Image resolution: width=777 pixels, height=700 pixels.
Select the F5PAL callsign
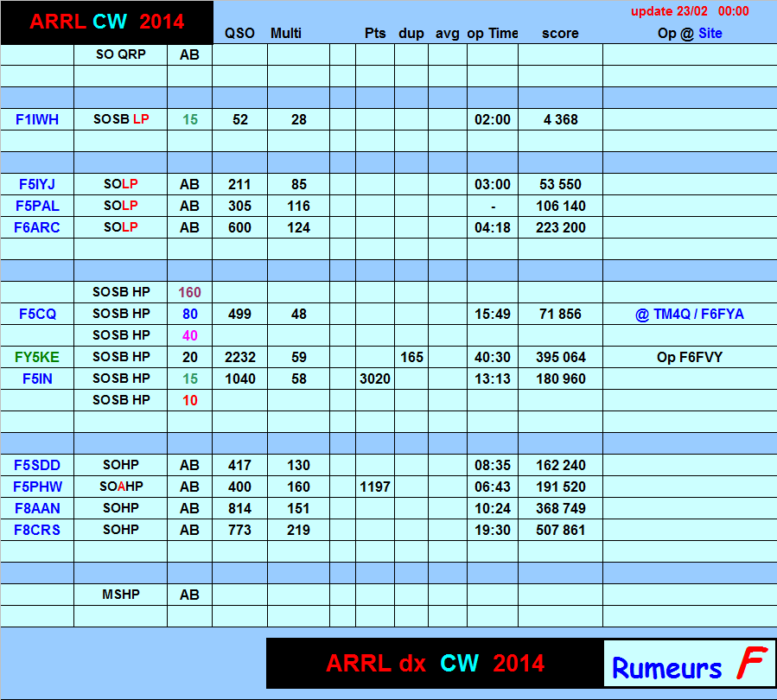(x=37, y=206)
